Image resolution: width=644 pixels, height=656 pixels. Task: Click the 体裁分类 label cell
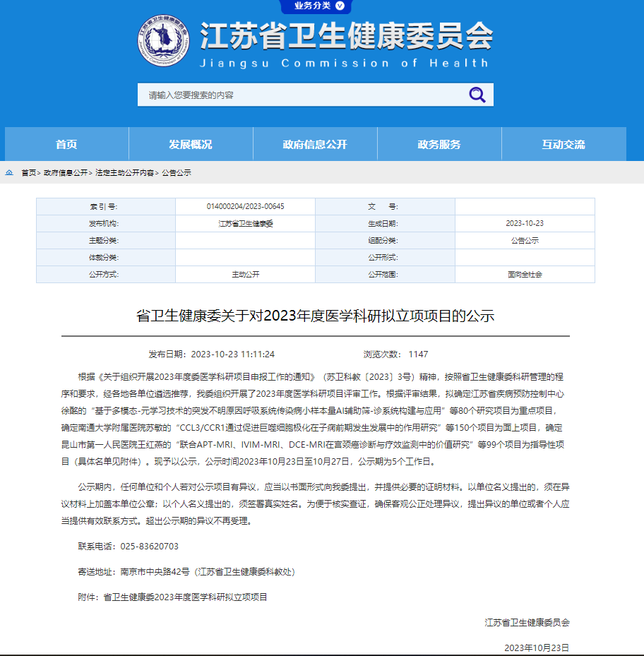(106, 257)
